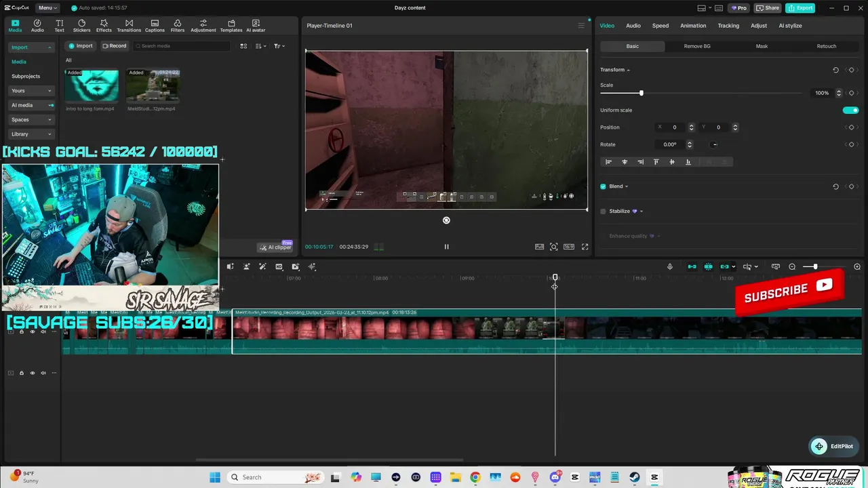Align clip to the bottom edge
This screenshot has height=488, width=868.
pos(688,162)
